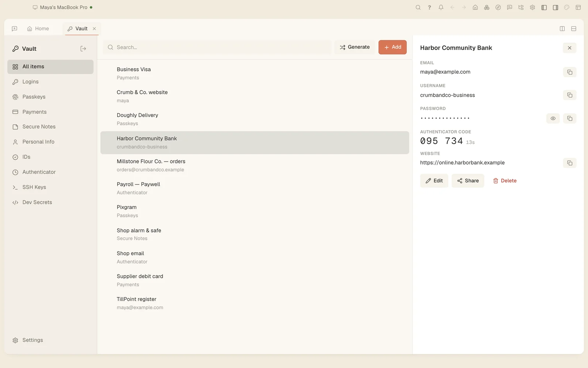This screenshot has width=588, height=368.
Task: Focus the vault Search field
Action: [x=217, y=47]
